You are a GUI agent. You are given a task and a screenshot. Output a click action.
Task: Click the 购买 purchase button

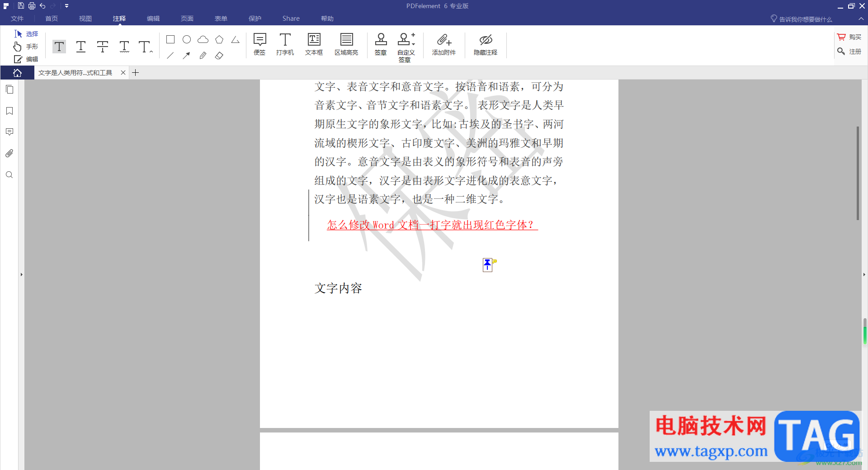coord(849,37)
